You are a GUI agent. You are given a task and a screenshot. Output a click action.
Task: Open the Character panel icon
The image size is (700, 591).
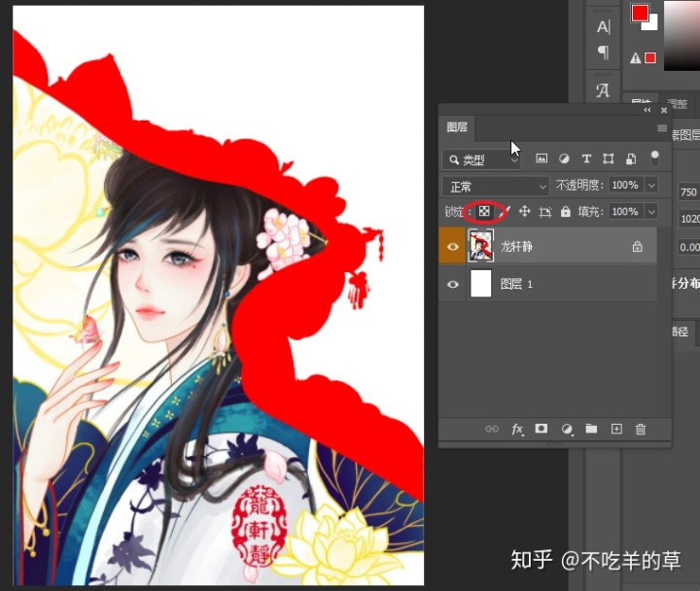[603, 27]
